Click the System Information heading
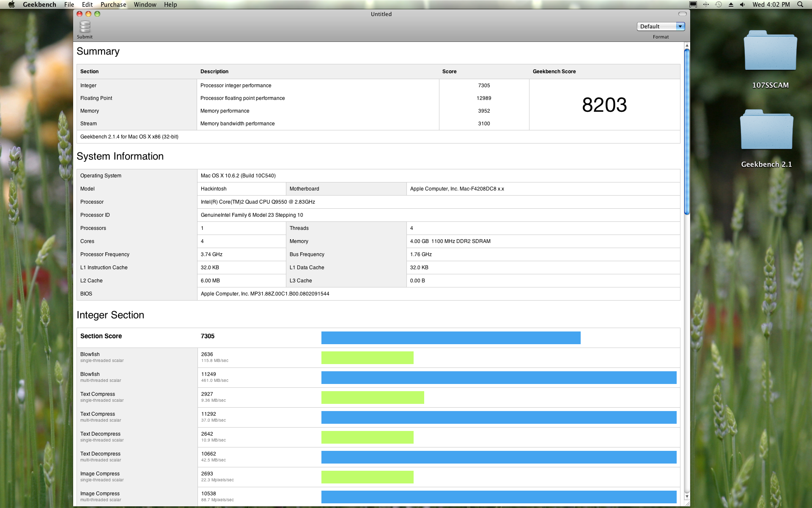812x508 pixels. [120, 156]
